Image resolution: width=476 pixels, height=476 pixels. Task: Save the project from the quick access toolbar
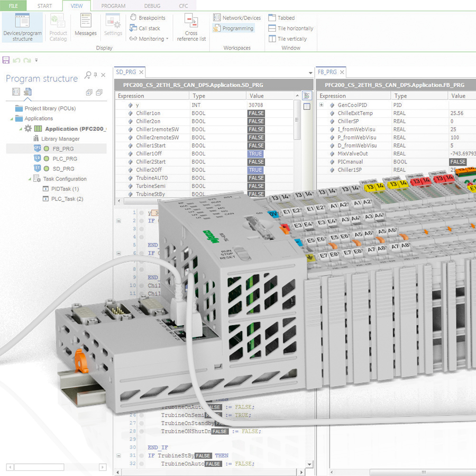coord(6,60)
